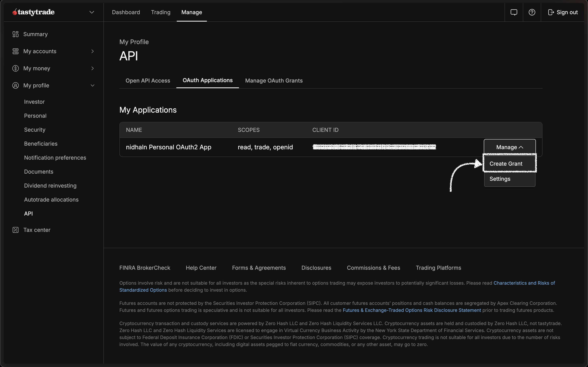Open Security under My profile
Viewport: 588px width, 367px height.
(x=35, y=130)
